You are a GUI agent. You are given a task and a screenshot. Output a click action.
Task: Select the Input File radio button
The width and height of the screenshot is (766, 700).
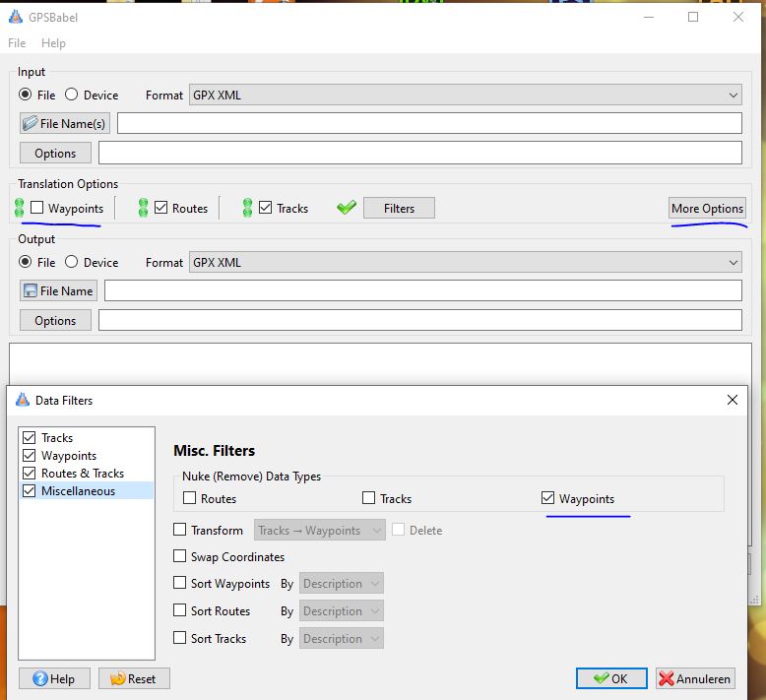(x=25, y=95)
